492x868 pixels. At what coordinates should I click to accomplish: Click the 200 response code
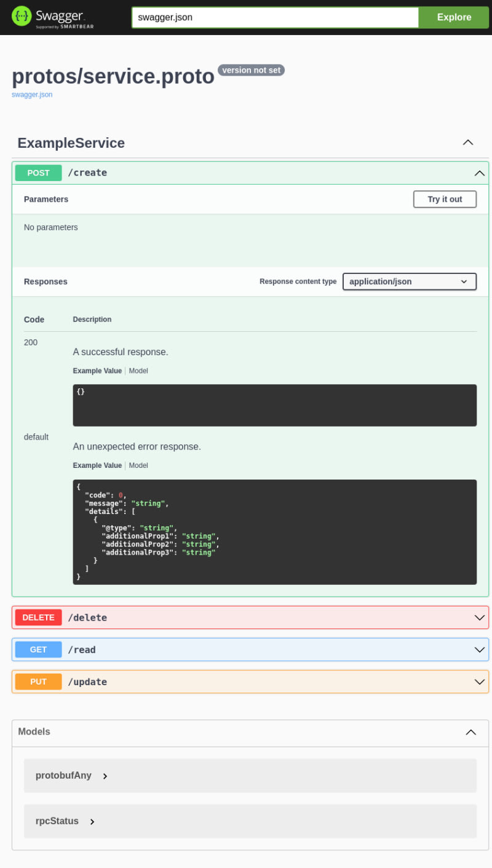(x=31, y=342)
